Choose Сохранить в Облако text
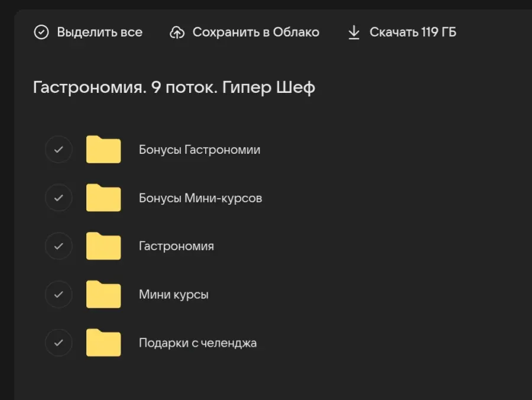This screenshot has height=400, width=532. tap(255, 32)
